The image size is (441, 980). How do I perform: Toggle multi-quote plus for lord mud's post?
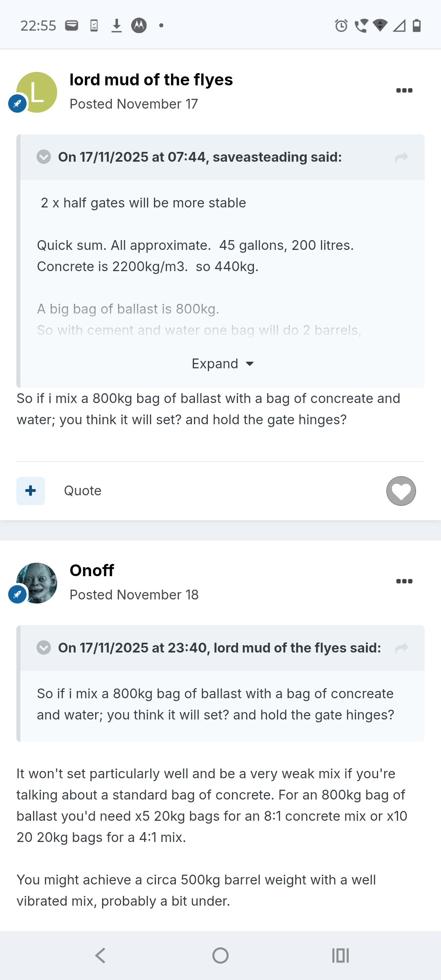[31, 491]
